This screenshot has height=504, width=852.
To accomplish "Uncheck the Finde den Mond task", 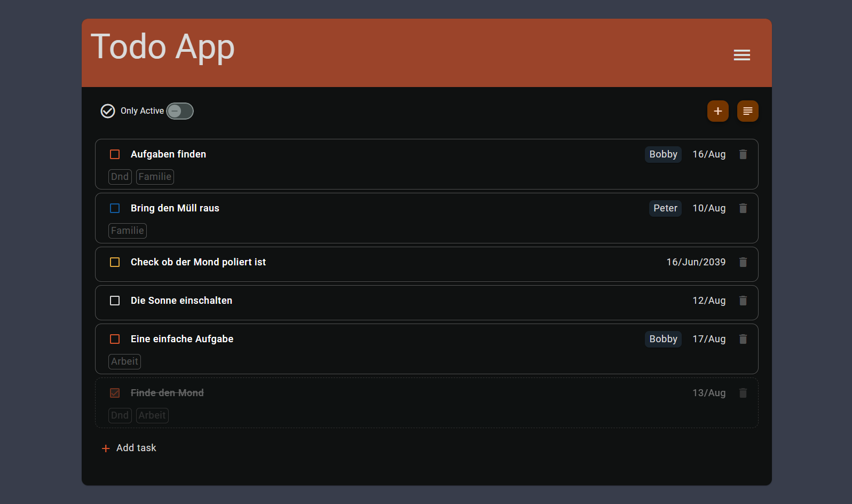I will point(115,393).
